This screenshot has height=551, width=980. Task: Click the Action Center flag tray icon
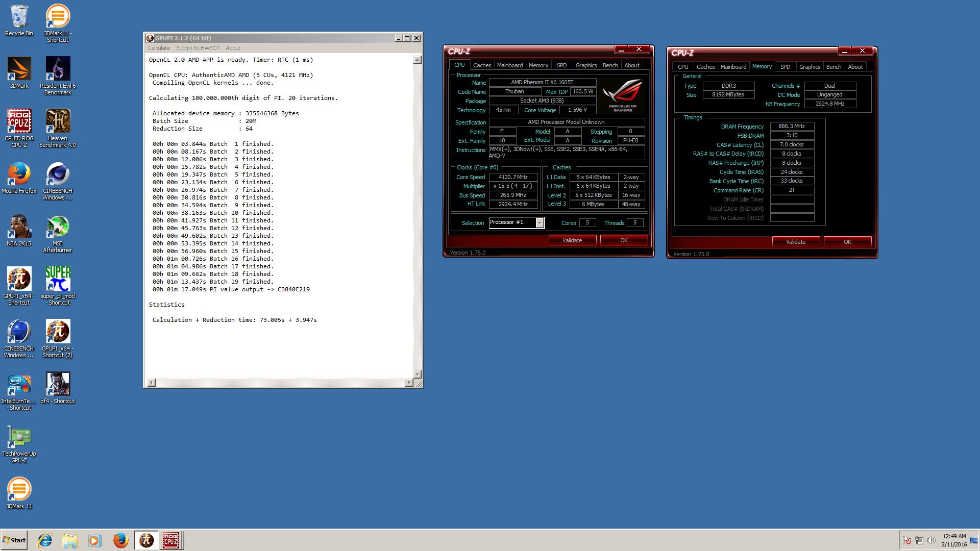907,540
